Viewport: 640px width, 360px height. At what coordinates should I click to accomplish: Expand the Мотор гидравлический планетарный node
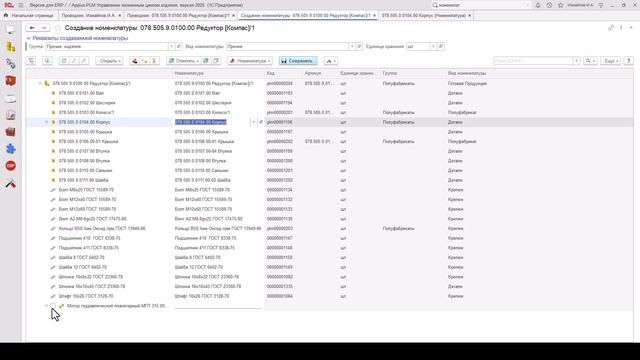(46, 306)
